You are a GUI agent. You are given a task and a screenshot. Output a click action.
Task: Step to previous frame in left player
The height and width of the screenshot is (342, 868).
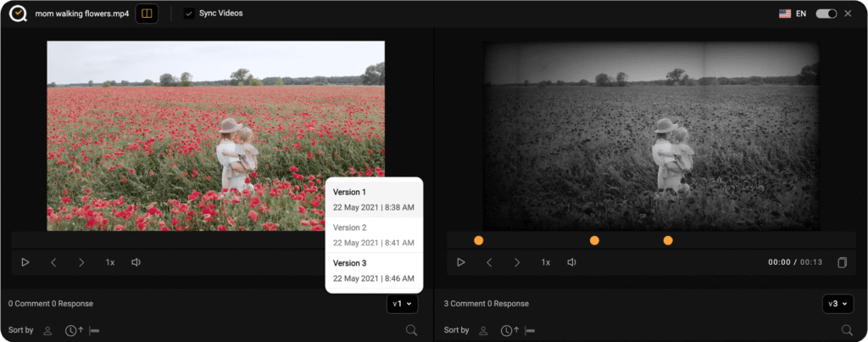(x=53, y=262)
